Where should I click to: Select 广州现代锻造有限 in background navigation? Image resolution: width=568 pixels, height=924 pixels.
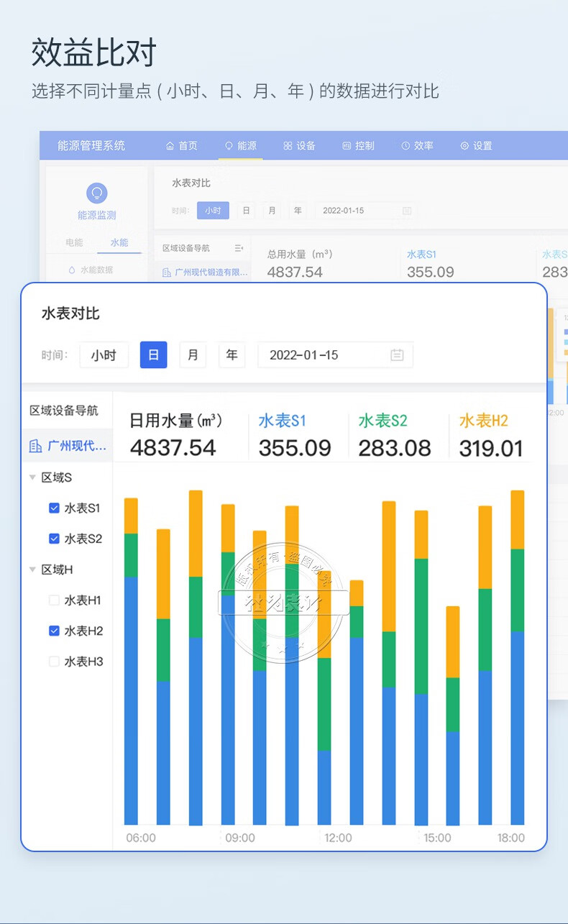pyautogui.click(x=205, y=273)
